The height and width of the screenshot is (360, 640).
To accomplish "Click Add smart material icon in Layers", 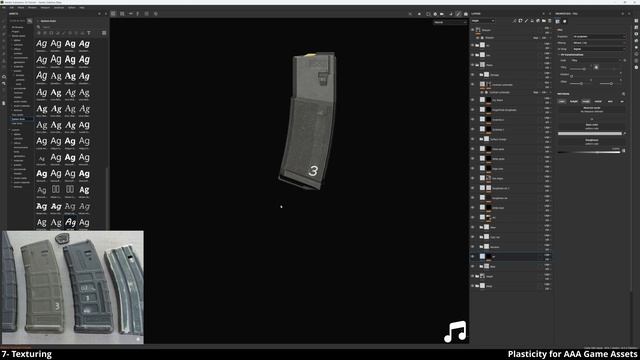I will [538, 21].
